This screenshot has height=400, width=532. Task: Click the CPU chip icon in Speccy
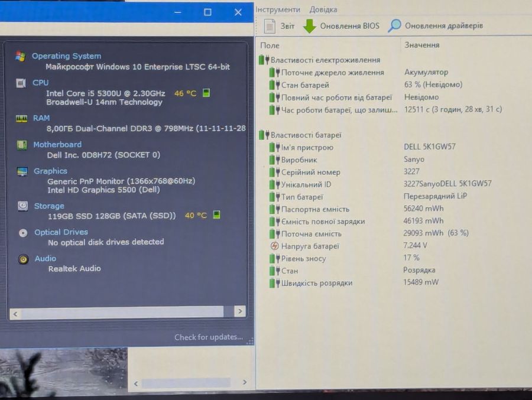click(21, 83)
